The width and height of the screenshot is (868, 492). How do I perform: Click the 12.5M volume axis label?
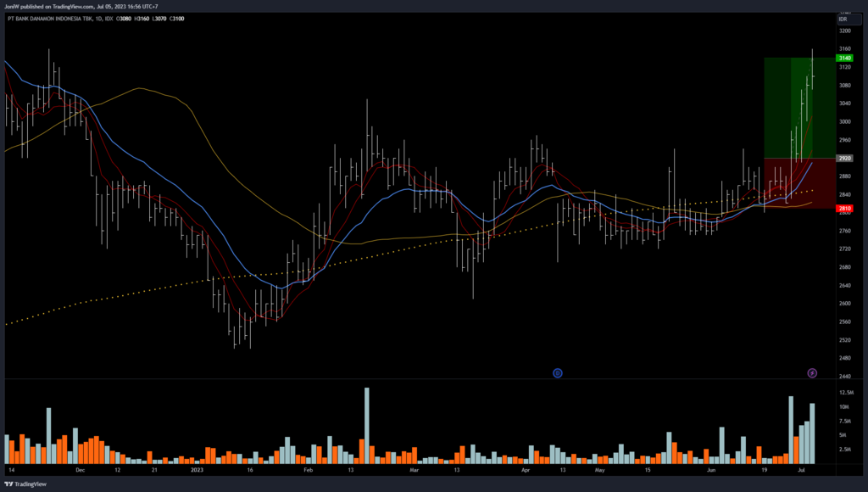click(845, 393)
